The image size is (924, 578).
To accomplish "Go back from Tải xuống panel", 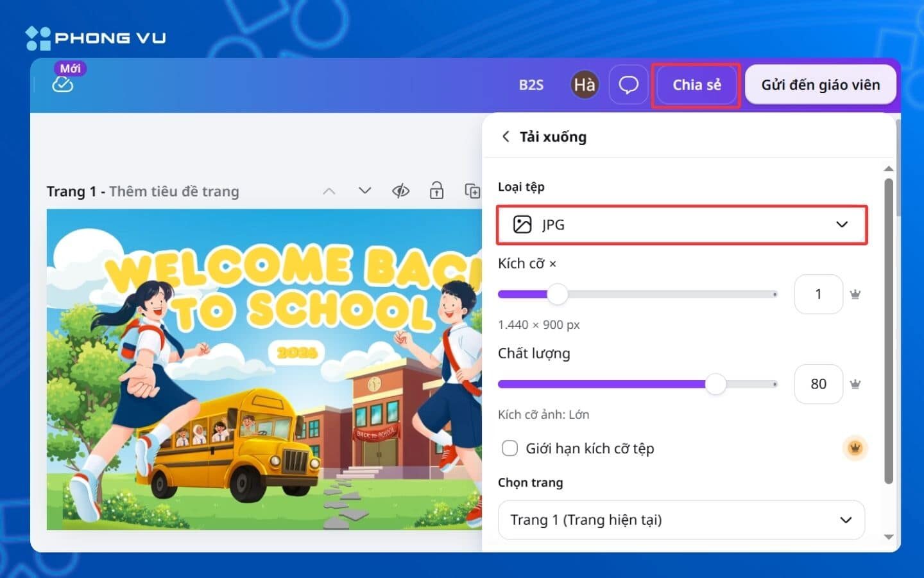I will (x=506, y=136).
